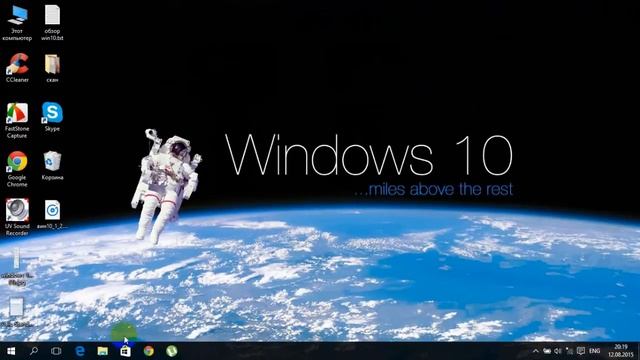
Task: Open File Explorer from the taskbar
Action: pyautogui.click(x=102, y=351)
